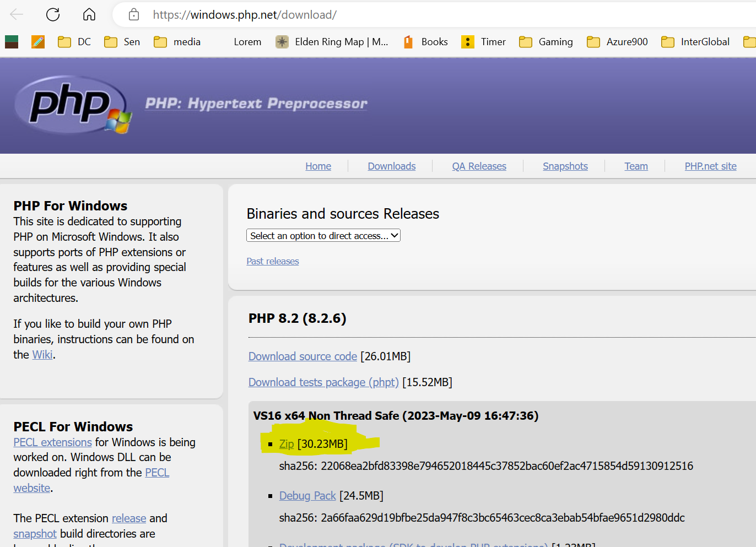This screenshot has height=547, width=756.
Task: Open the Elden Ring Map bookmark
Action: 332,42
